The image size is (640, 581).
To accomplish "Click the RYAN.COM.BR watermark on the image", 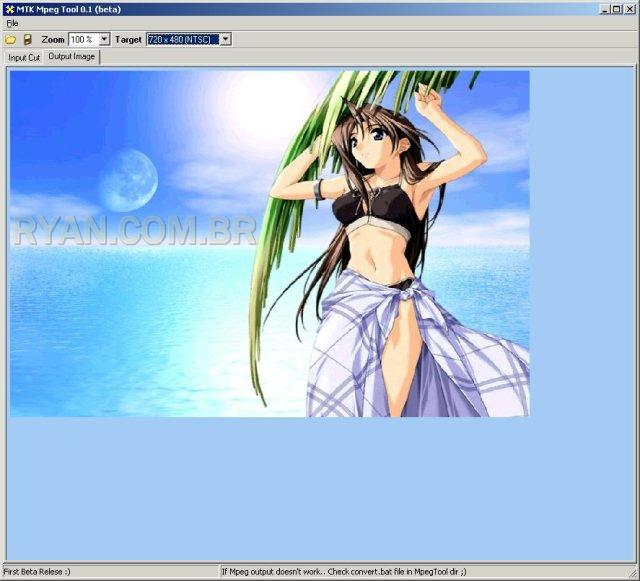I will [134, 230].
